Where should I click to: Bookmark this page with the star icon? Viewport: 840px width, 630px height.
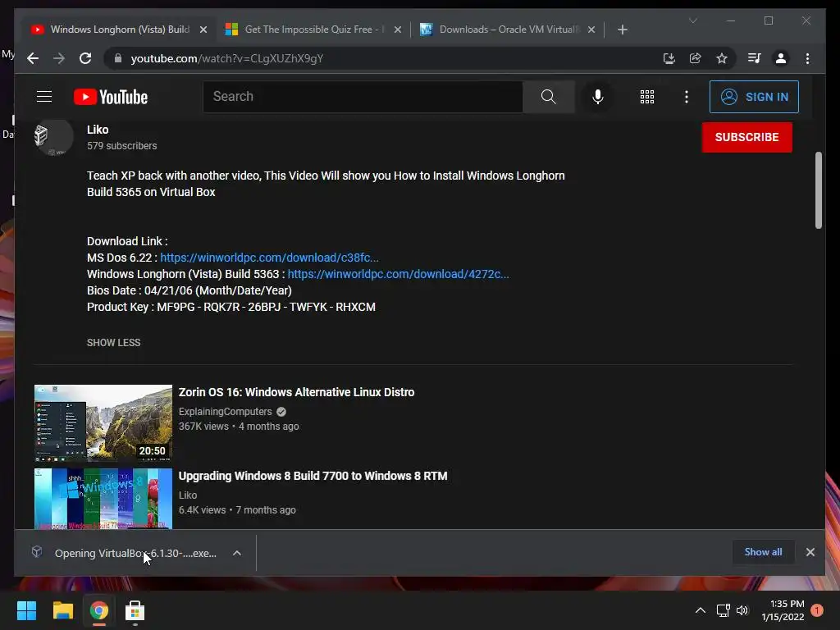click(x=722, y=58)
